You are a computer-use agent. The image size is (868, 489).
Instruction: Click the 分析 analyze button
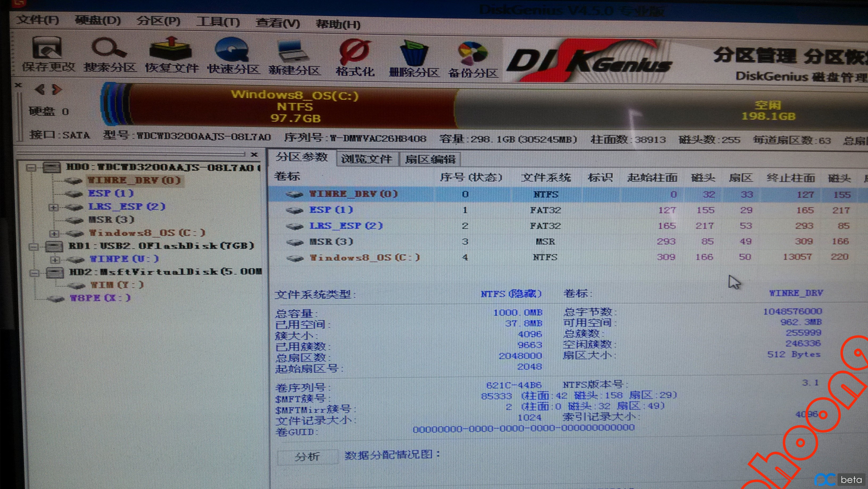[x=307, y=457]
